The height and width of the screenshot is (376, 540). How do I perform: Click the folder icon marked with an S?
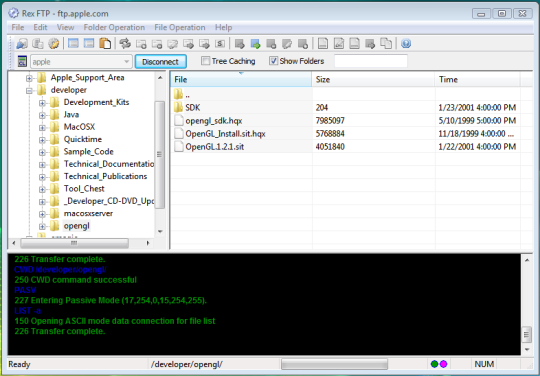220,44
